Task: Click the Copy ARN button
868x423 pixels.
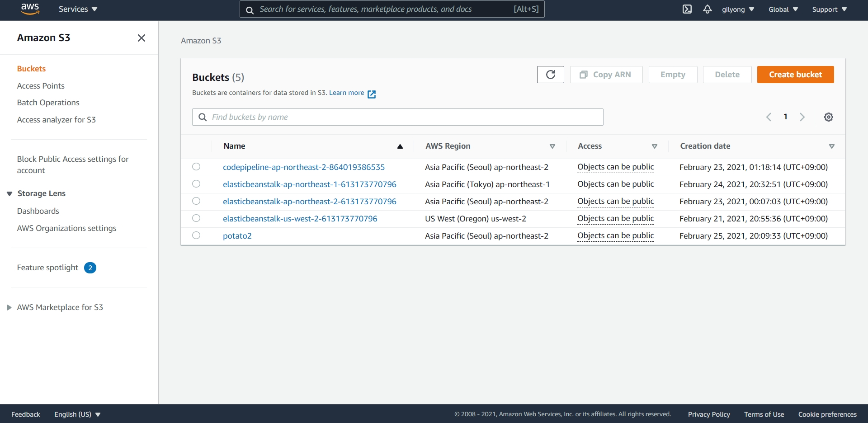Action: (x=606, y=75)
